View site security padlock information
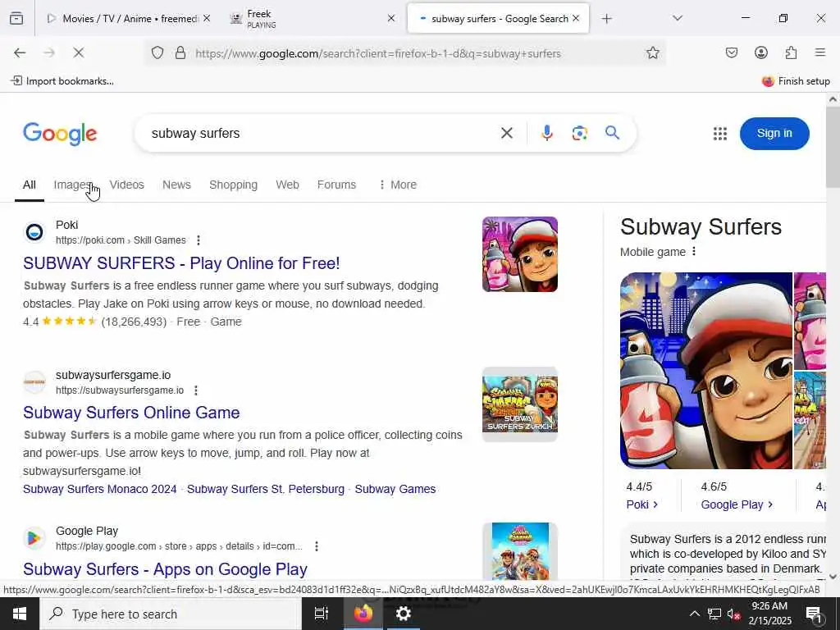 point(180,52)
